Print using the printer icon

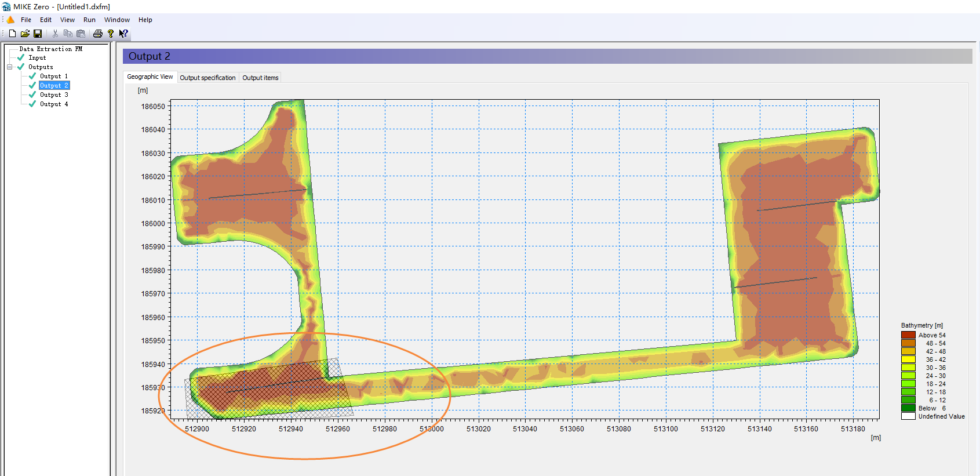pos(98,34)
